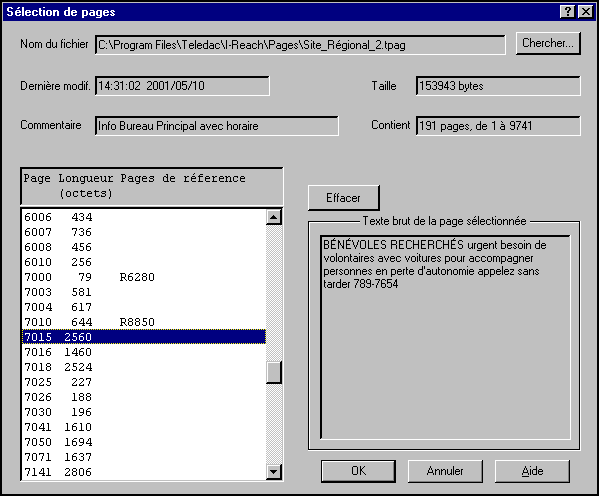The image size is (599, 496).
Task: Select page 7003 row with length 581
Action: click(144, 292)
